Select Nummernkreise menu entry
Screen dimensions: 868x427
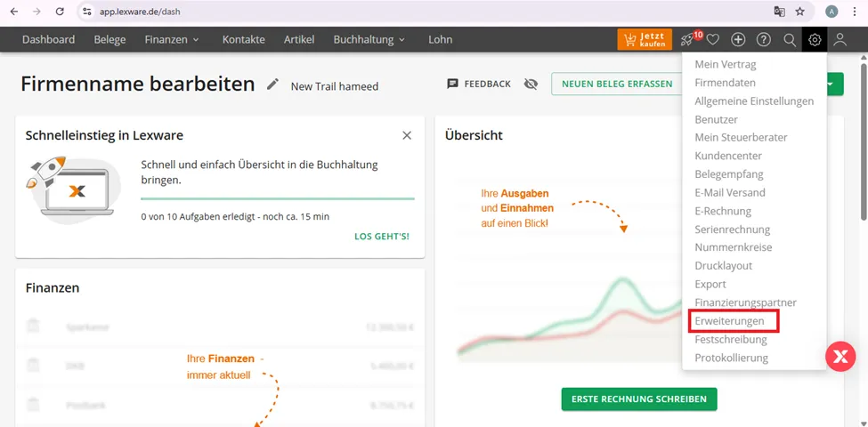733,247
